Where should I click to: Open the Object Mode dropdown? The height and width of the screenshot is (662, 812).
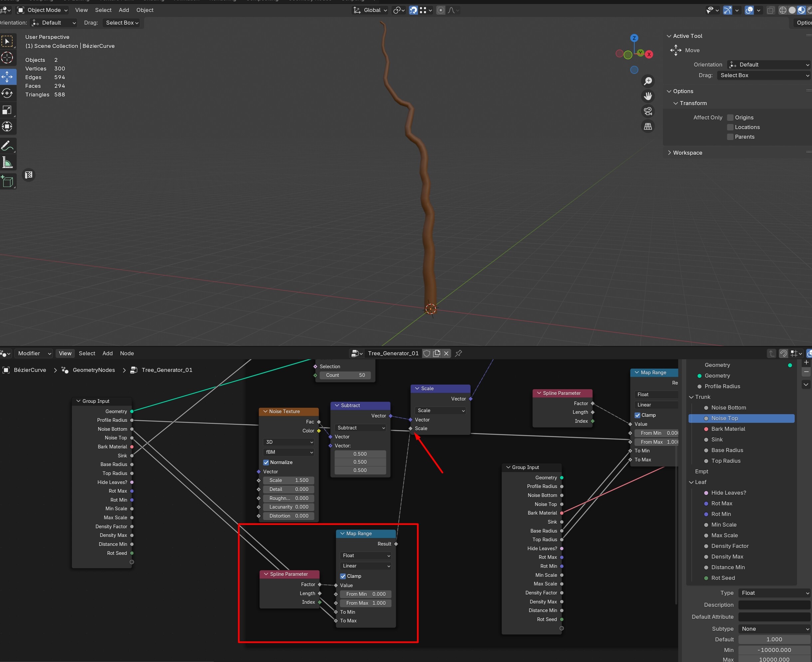[x=43, y=10]
